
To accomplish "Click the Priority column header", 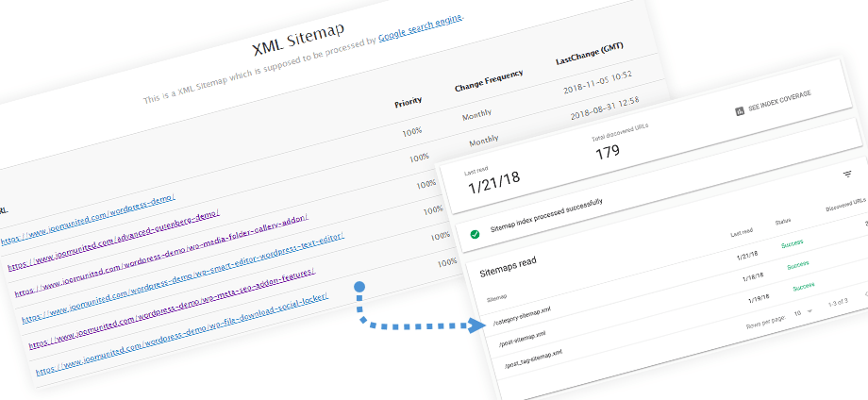I will point(408,101).
